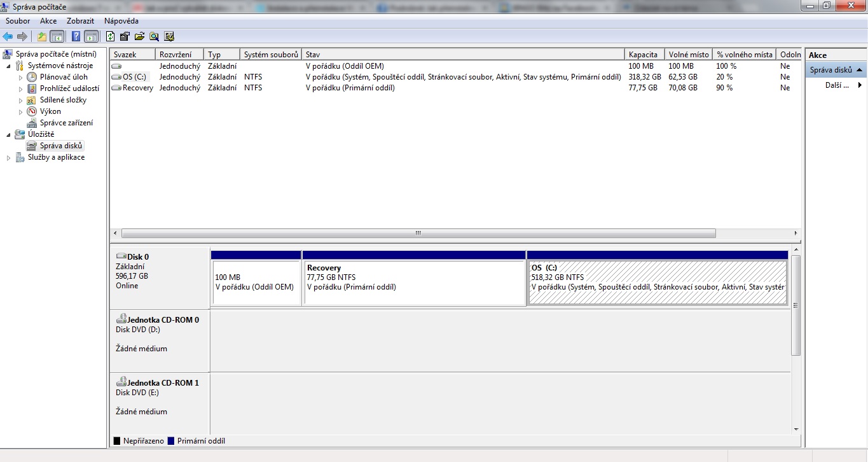Click the Refresh icon with green arrows
Image resolution: width=868 pixels, height=462 pixels.
(111, 36)
